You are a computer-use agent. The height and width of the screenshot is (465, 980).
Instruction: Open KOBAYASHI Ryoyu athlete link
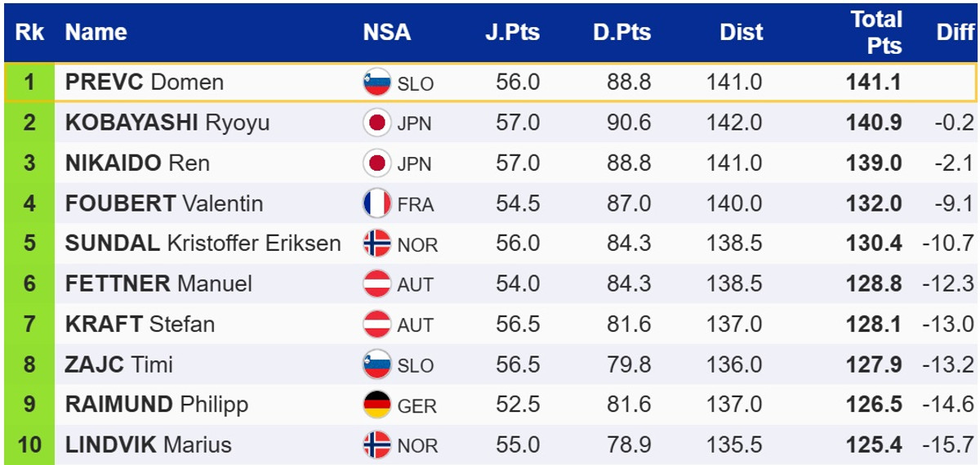(x=167, y=123)
